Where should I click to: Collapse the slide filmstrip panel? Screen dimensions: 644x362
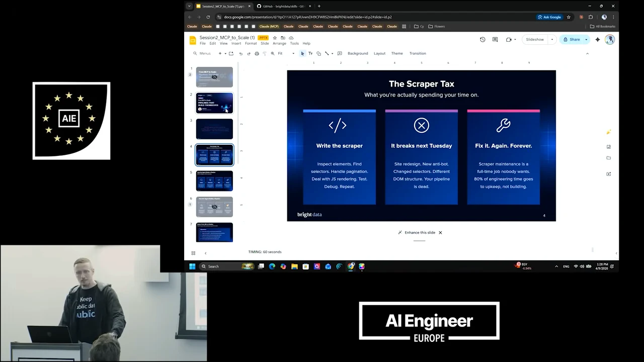tap(205, 253)
